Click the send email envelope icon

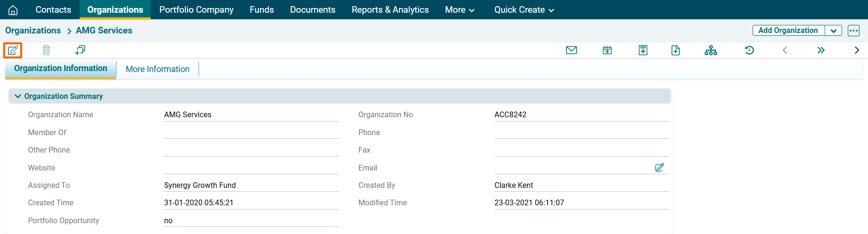tap(571, 50)
